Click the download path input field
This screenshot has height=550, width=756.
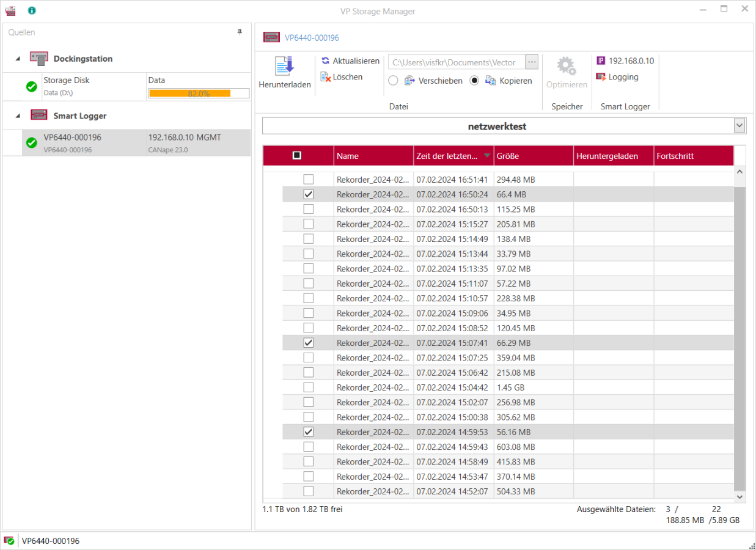[x=457, y=62]
